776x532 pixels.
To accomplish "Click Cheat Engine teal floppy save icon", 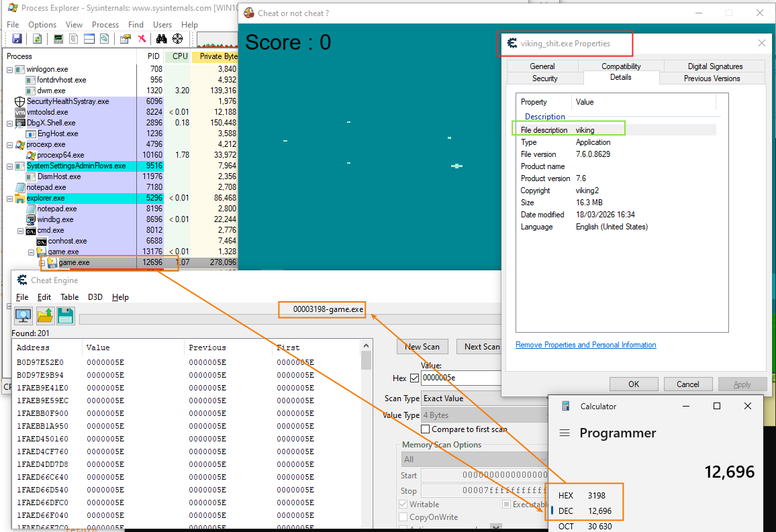I will [x=65, y=315].
